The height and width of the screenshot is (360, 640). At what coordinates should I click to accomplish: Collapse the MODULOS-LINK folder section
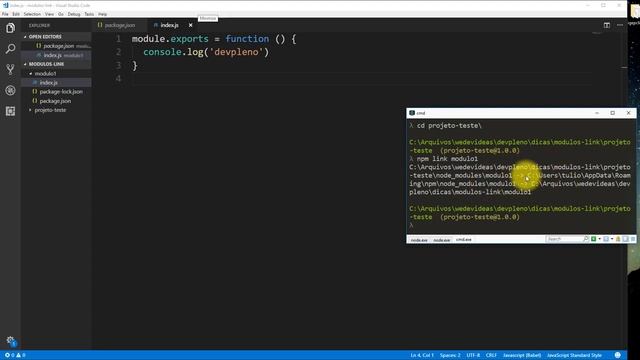click(56, 64)
